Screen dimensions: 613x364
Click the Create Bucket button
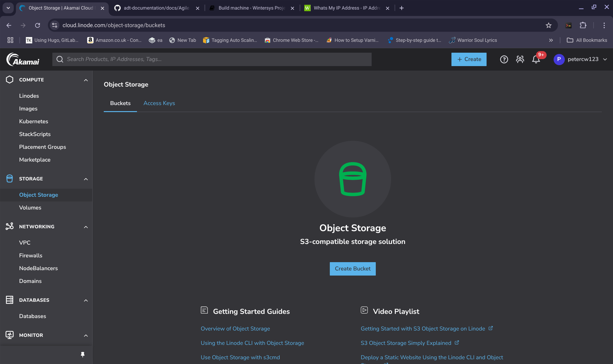(352, 269)
